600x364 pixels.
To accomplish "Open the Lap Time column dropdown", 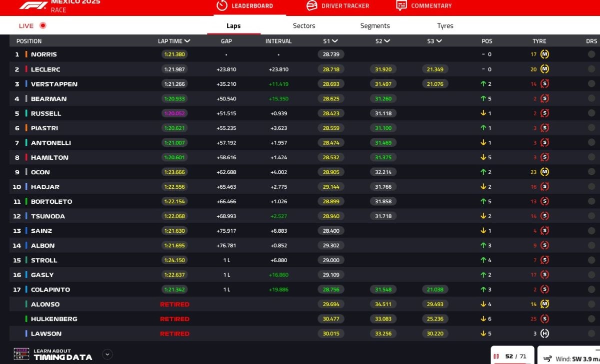I will point(187,41).
